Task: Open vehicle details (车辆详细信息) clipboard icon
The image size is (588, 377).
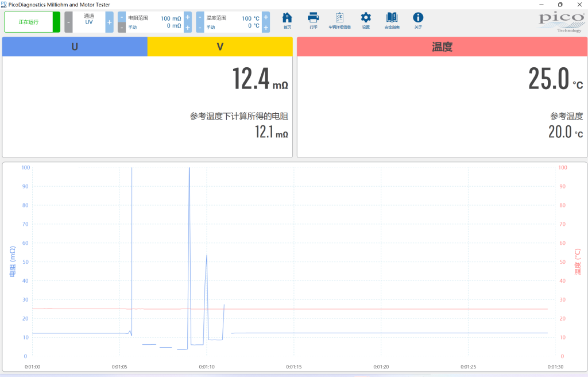Action: pyautogui.click(x=339, y=21)
